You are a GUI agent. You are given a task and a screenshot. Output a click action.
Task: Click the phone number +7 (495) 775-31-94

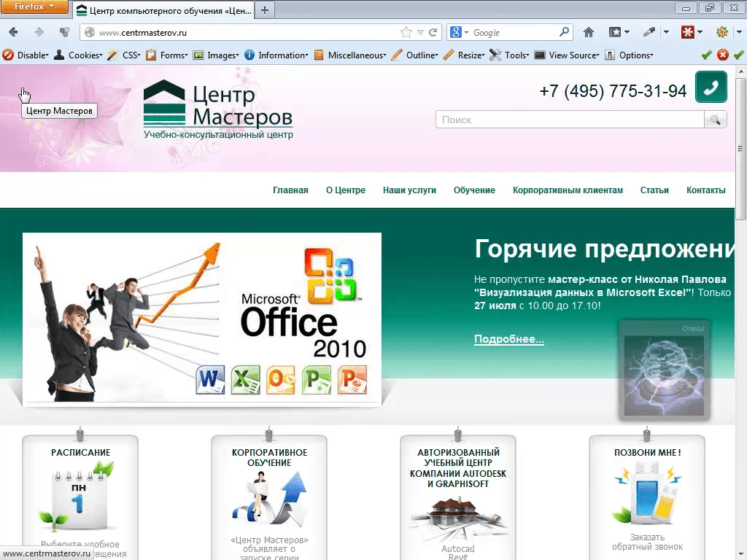click(613, 91)
